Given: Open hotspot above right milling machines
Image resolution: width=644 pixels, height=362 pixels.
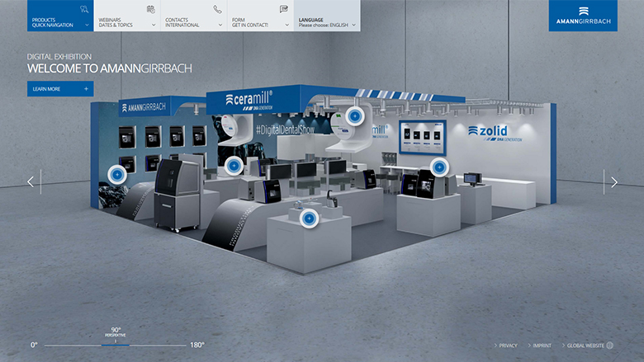Looking at the screenshot, I should click(x=439, y=167).
